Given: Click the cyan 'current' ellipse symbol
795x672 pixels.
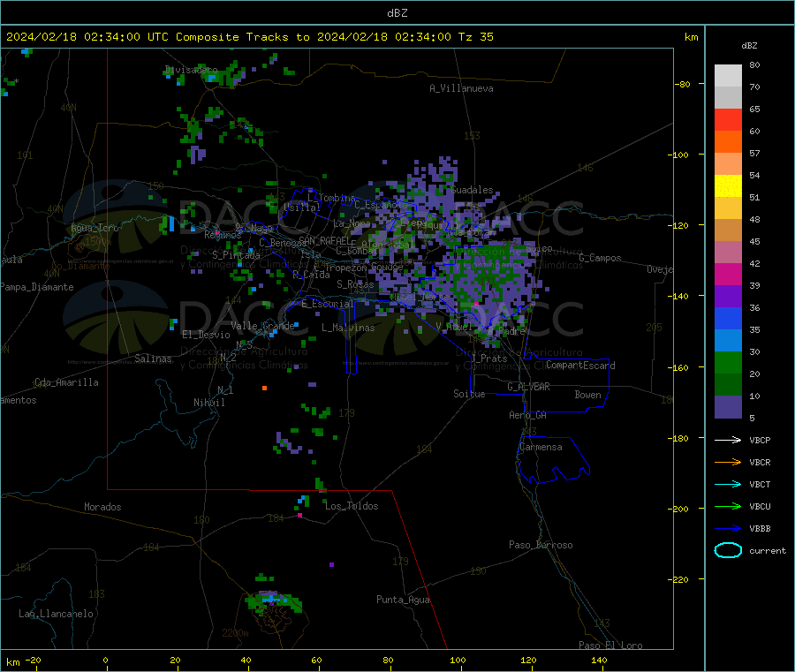Looking at the screenshot, I should click(x=728, y=550).
